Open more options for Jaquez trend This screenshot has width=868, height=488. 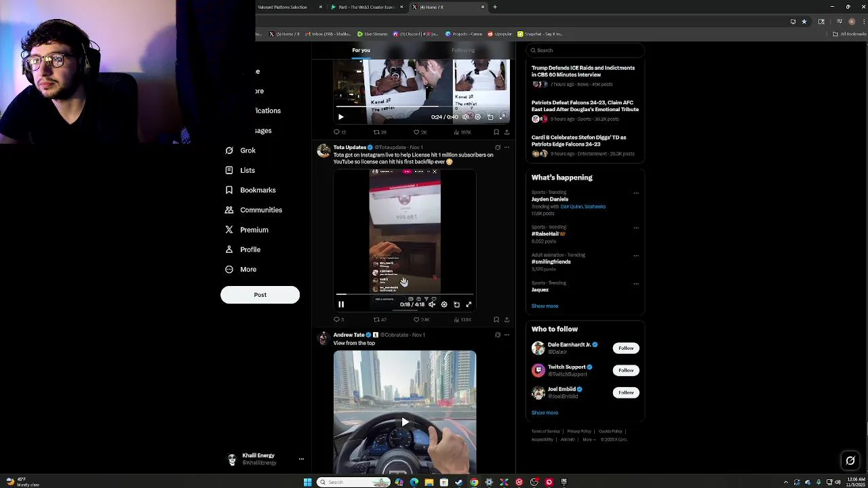click(x=636, y=283)
